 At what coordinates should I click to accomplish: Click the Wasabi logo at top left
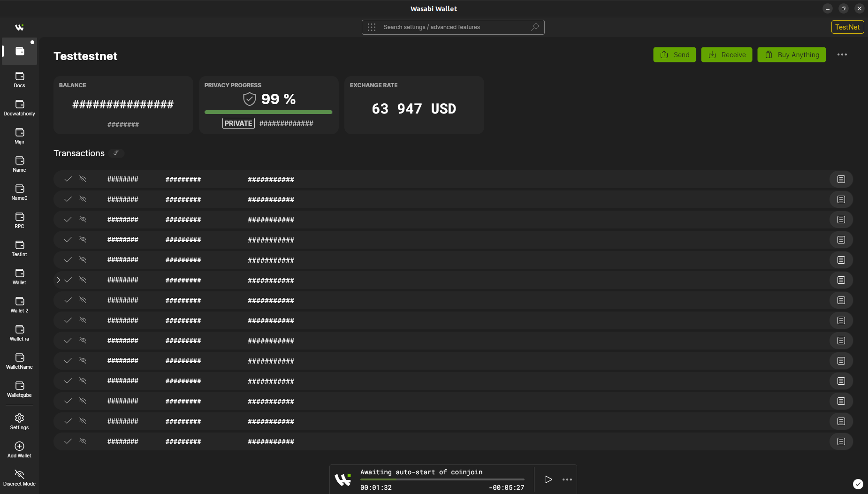19,27
